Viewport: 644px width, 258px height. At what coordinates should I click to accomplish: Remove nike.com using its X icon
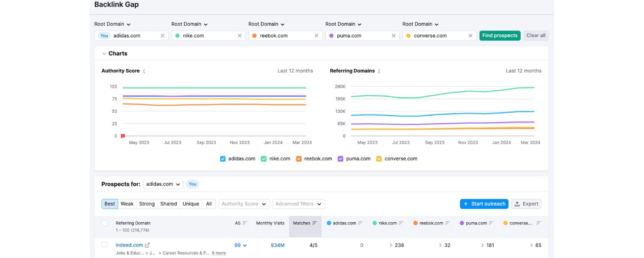[x=239, y=36]
